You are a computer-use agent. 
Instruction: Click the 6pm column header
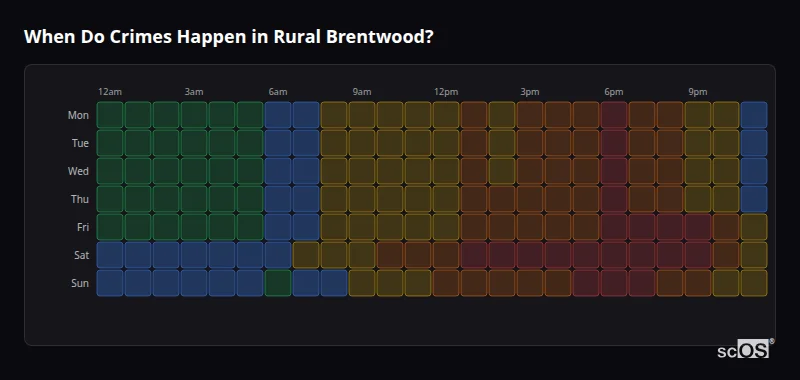614,92
